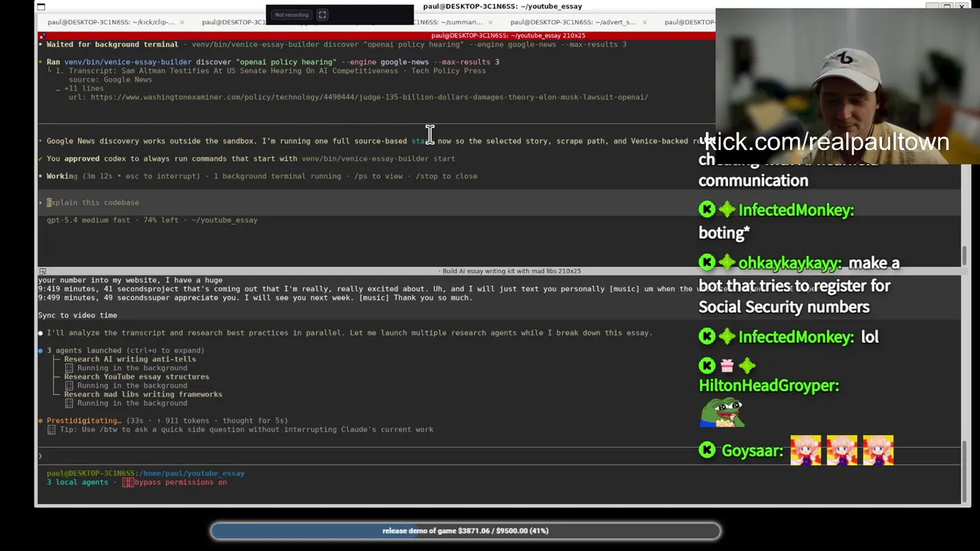Click pane icon beside Build AI essay title
Viewport: 980px width, 551px height.
point(42,271)
